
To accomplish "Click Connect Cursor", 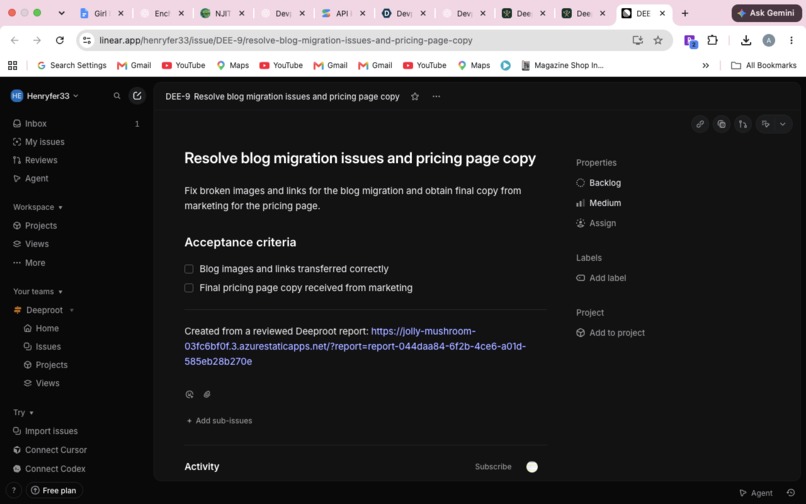I will (x=76, y=450).
